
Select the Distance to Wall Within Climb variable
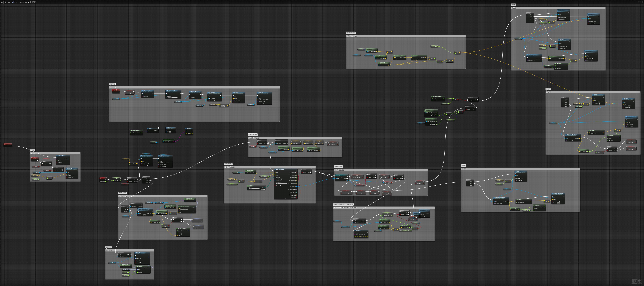(406, 231)
